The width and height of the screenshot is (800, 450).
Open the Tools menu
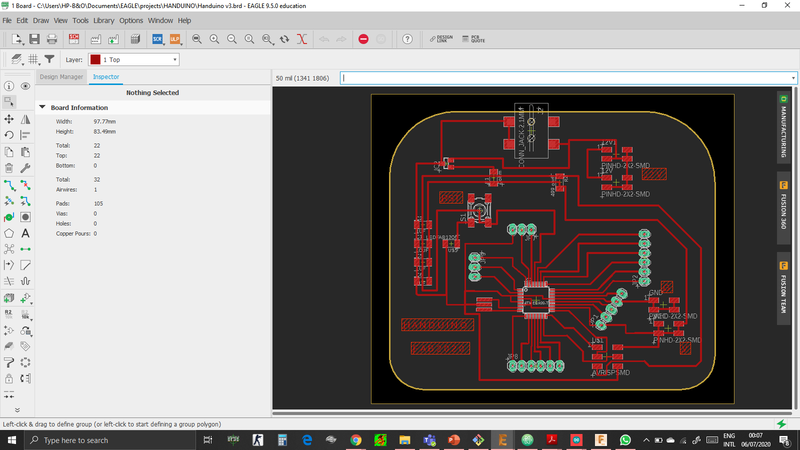click(80, 20)
